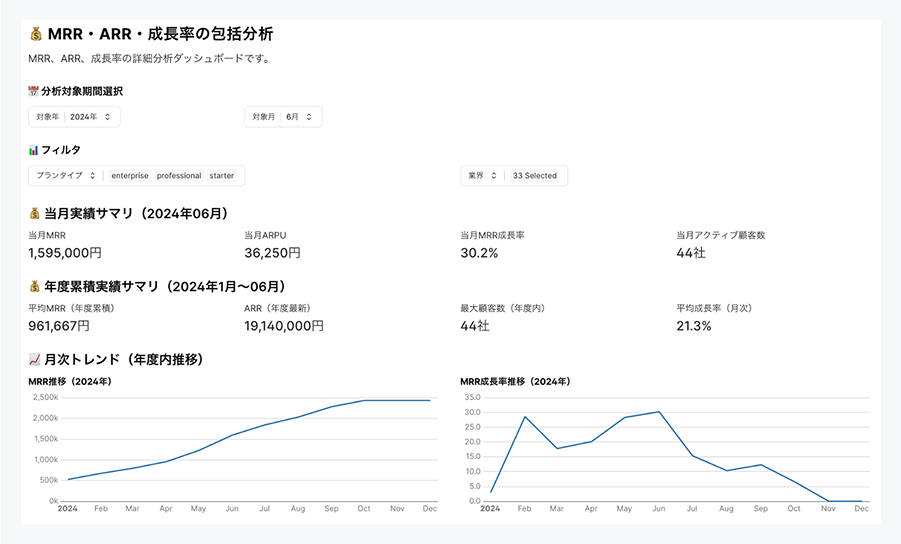
Task: Click the 33 Selected badge
Action: (x=534, y=176)
